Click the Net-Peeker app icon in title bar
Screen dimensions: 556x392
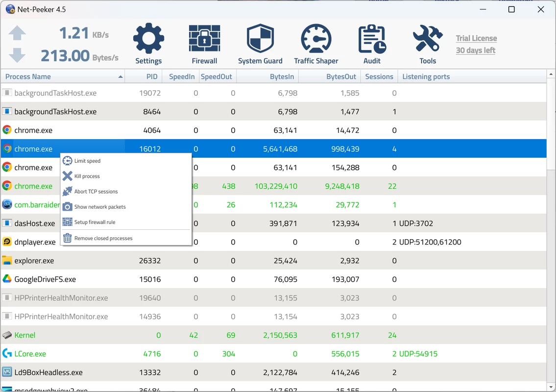[10, 9]
